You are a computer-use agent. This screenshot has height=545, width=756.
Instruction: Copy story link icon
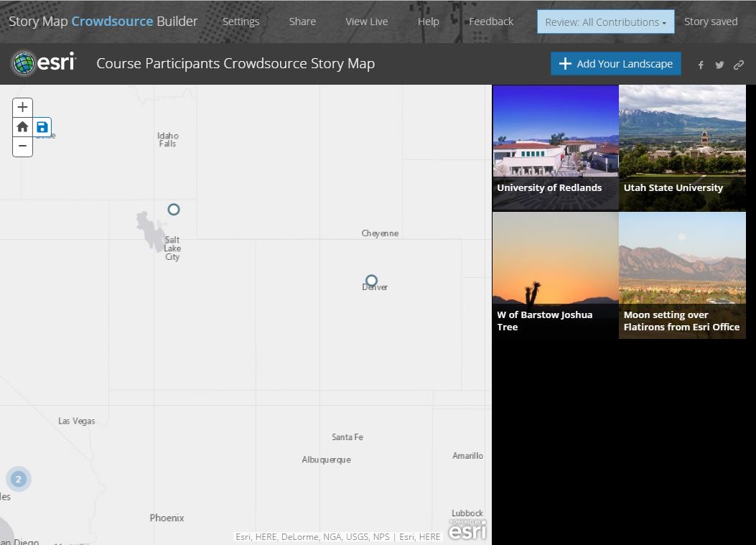point(739,65)
